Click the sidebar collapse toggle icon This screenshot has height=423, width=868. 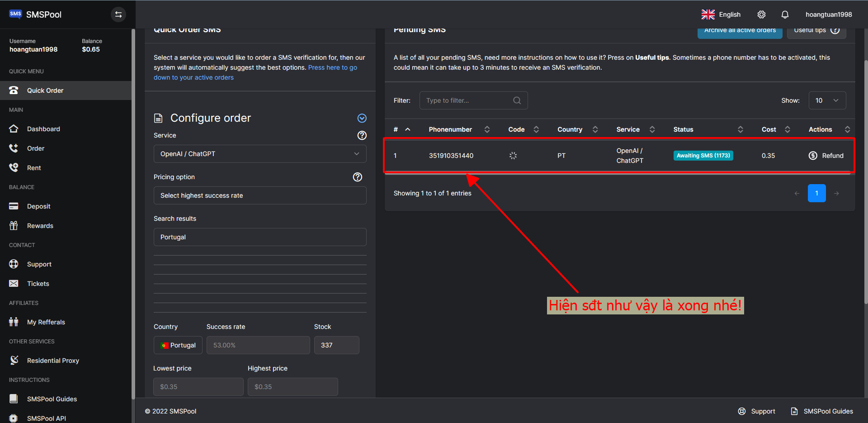(x=118, y=14)
